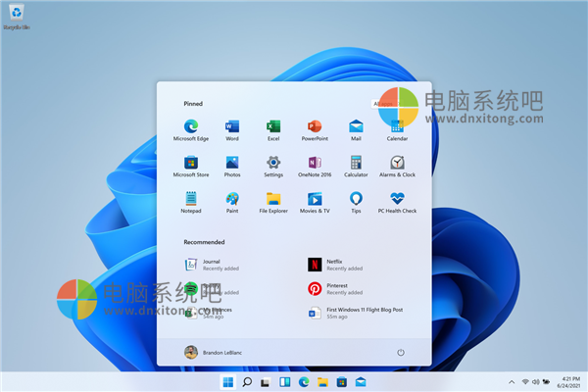This screenshot has width=588, height=392.
Task: Open the Mail pinned app
Action: click(x=356, y=129)
